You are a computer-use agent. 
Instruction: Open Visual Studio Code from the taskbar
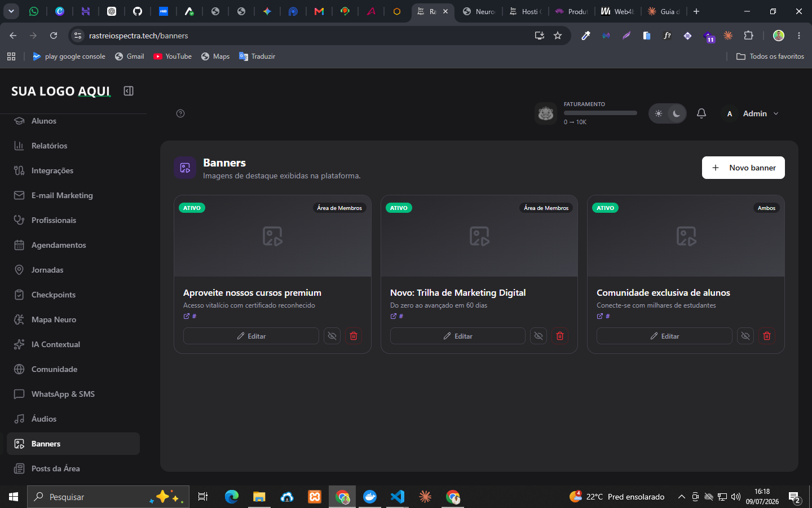398,497
